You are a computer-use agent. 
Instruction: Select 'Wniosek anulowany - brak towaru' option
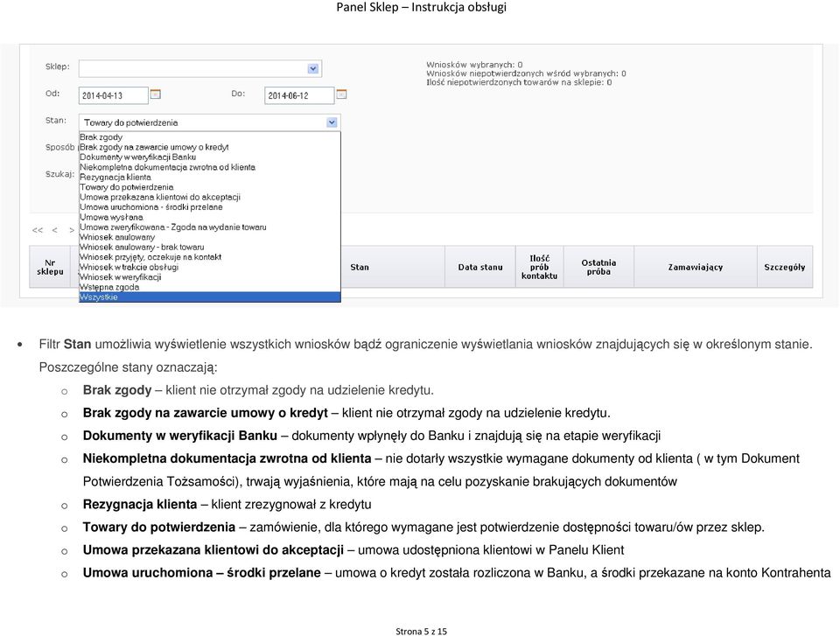(209, 247)
